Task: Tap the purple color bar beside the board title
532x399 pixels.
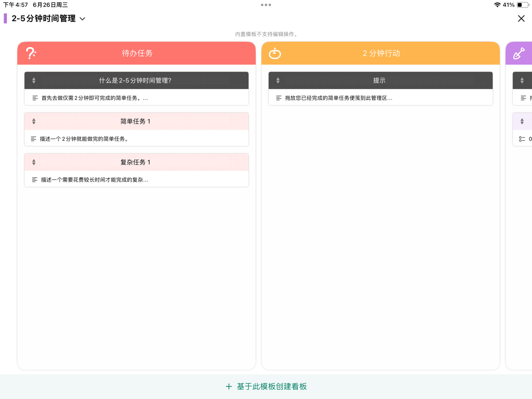Action: point(5,19)
